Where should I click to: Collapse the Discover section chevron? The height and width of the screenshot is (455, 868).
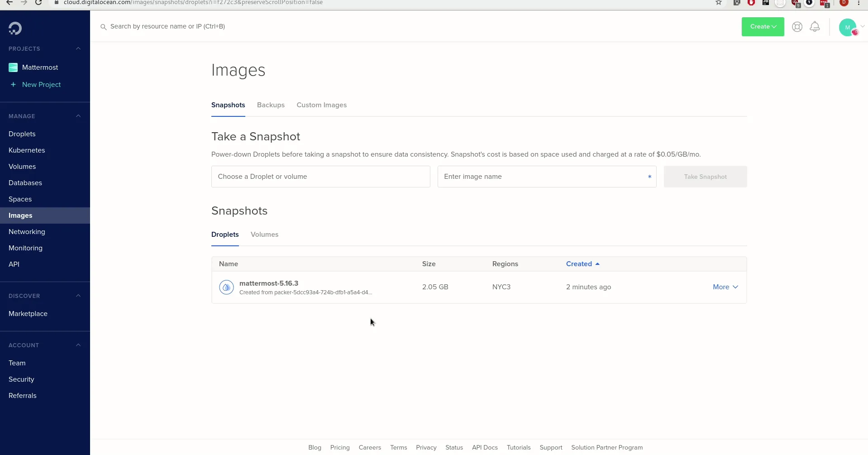coord(78,296)
